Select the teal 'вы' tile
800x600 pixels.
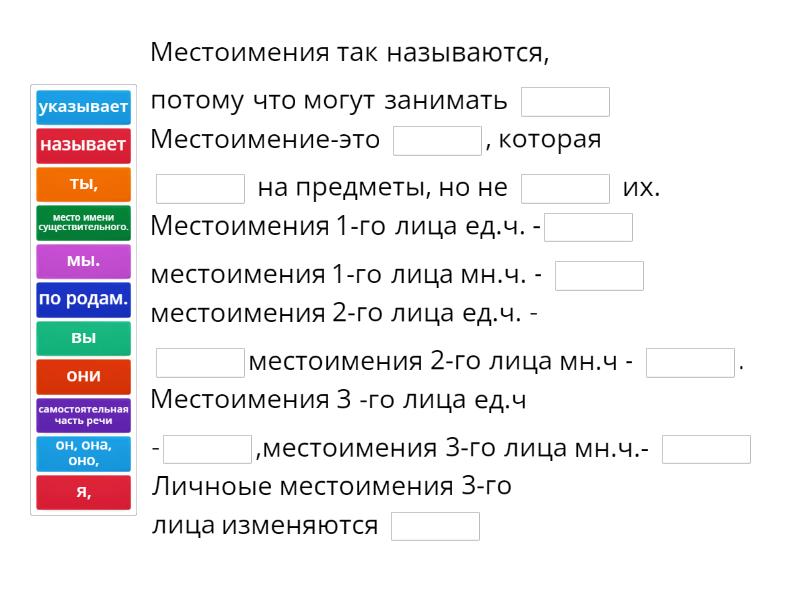tap(83, 338)
